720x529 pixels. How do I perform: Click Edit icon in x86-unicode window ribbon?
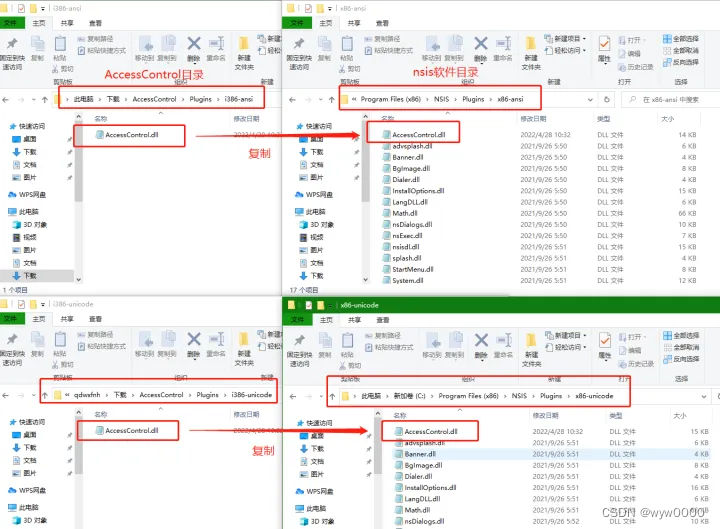630,350
